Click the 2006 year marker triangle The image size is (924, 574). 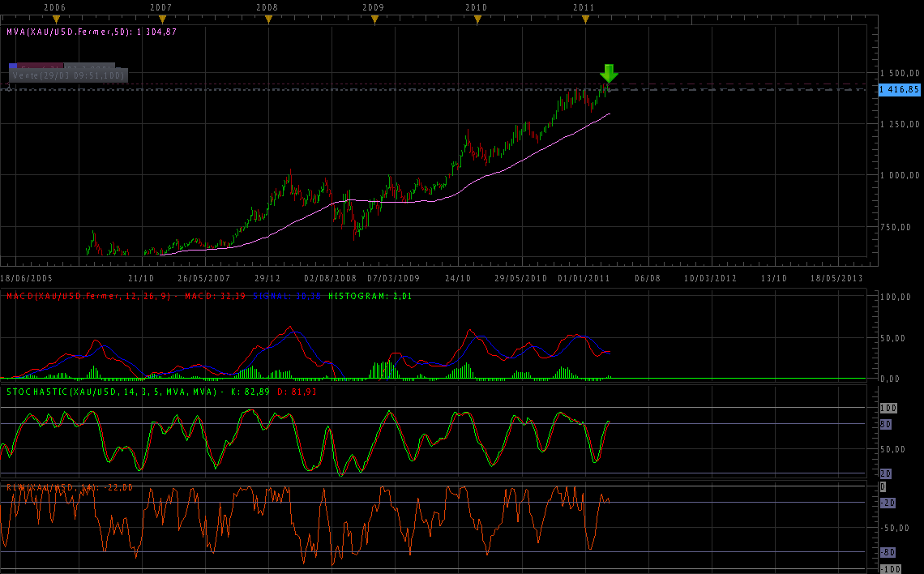click(x=56, y=19)
